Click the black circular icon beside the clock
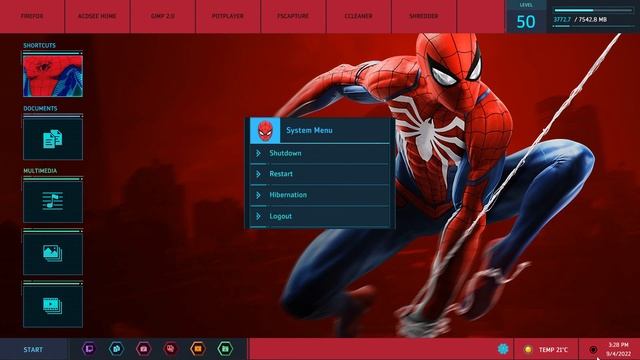The image size is (640, 360). pos(593,349)
